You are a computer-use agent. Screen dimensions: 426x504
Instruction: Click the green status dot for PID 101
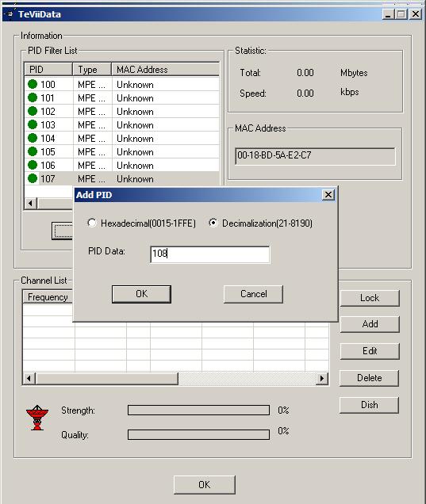pyautogui.click(x=33, y=97)
